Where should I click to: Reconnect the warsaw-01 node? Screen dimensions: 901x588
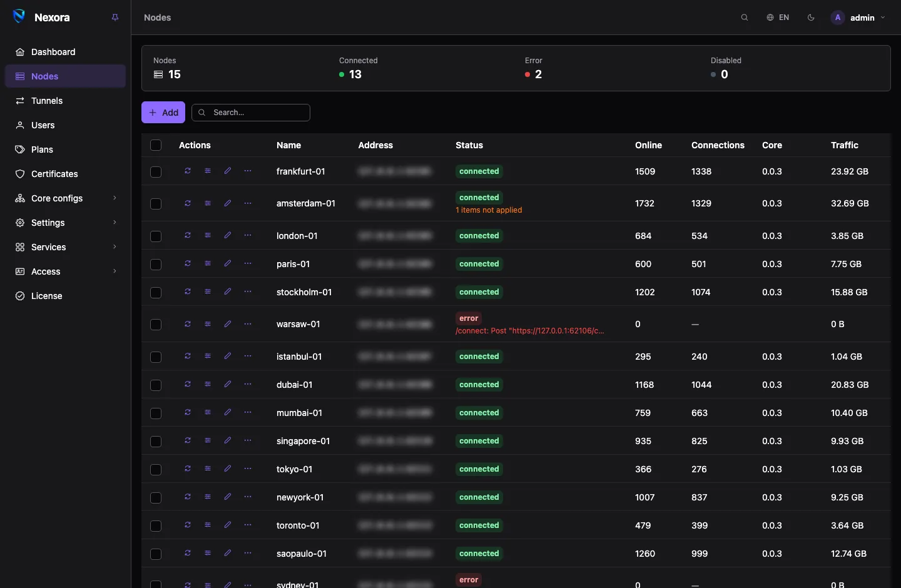click(x=188, y=324)
